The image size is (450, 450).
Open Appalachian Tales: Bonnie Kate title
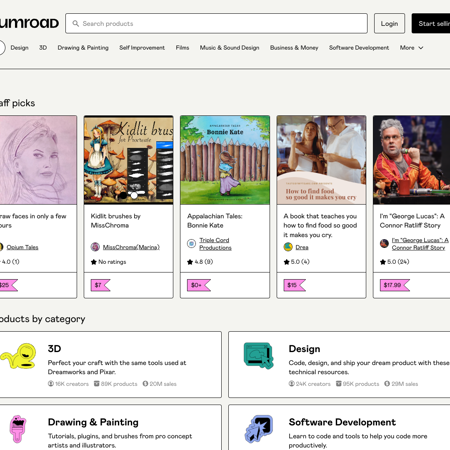(x=215, y=221)
